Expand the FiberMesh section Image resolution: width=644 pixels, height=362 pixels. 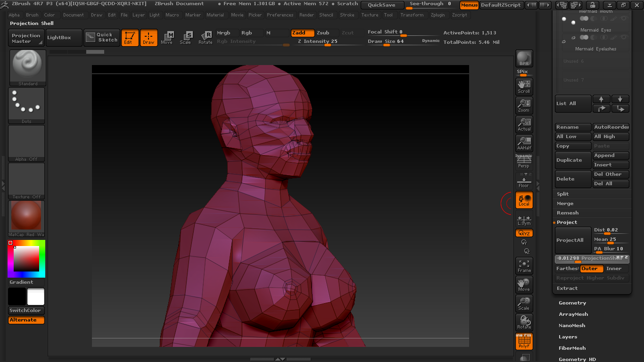[x=572, y=348]
